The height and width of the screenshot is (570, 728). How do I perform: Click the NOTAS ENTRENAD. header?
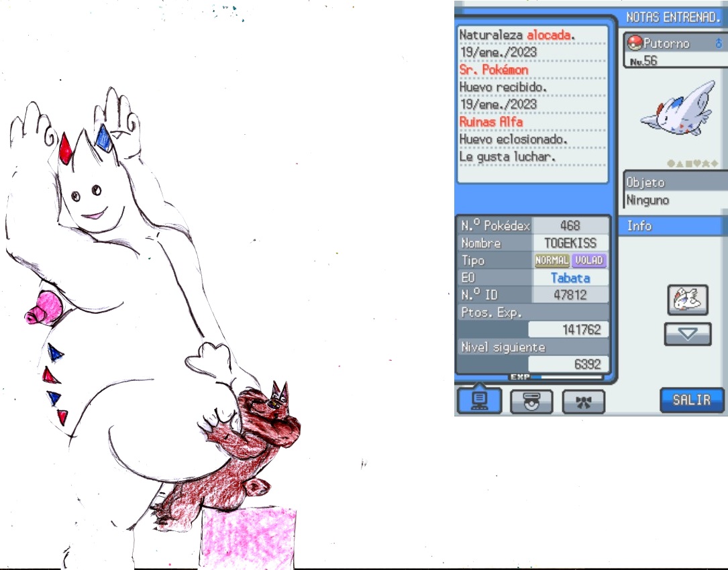point(673,17)
